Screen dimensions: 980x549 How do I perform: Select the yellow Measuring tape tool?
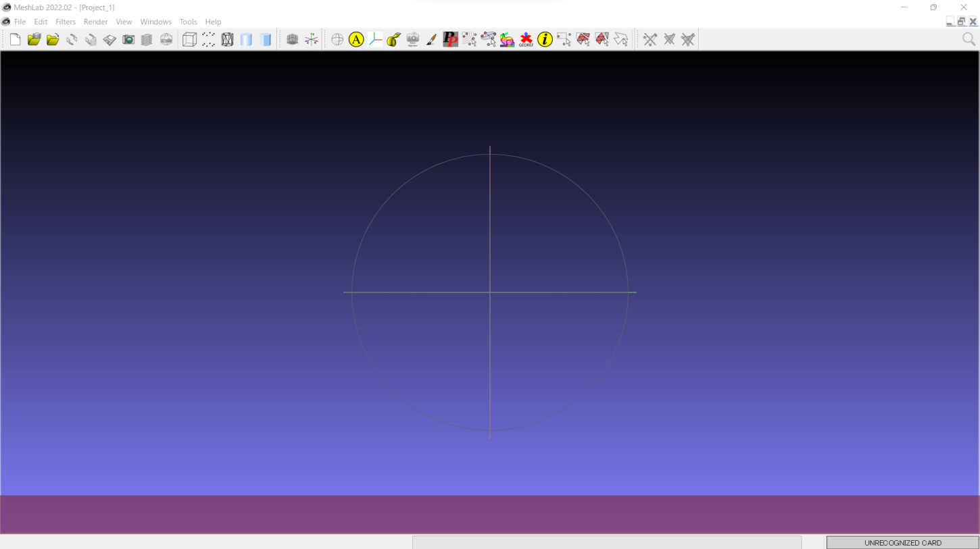click(394, 40)
